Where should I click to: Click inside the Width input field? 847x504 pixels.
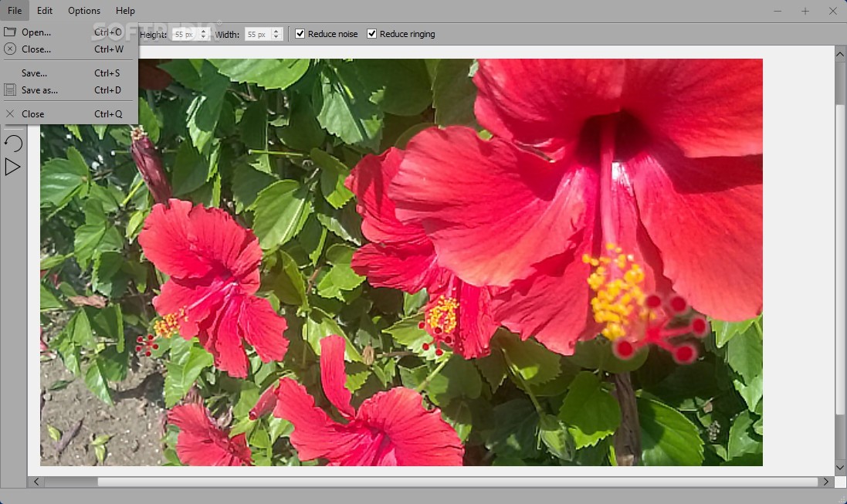pos(258,34)
